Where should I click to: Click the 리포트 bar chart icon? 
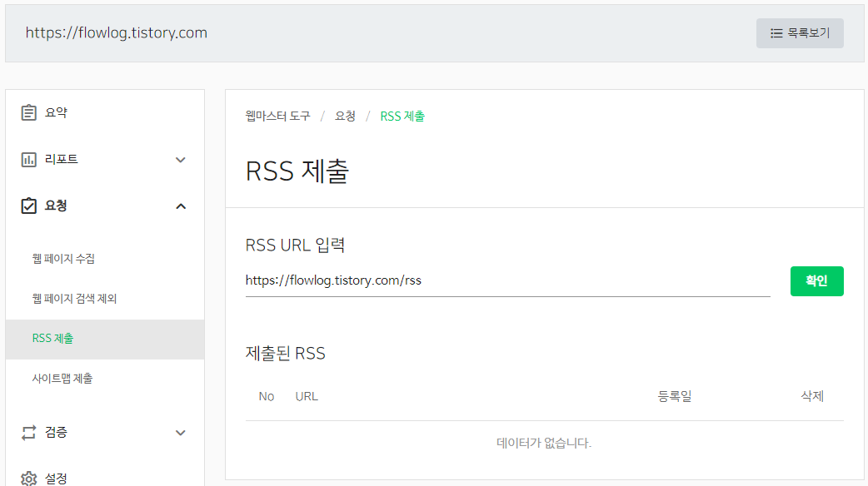click(29, 159)
